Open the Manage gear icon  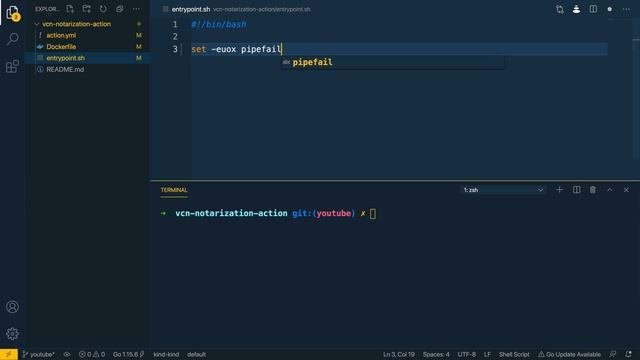point(12,334)
